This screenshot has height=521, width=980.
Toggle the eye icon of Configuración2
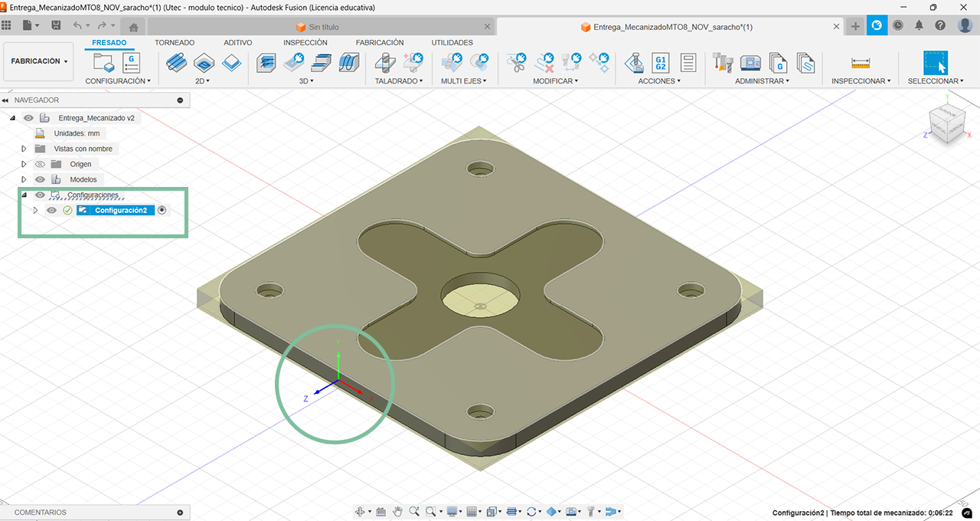[51, 210]
